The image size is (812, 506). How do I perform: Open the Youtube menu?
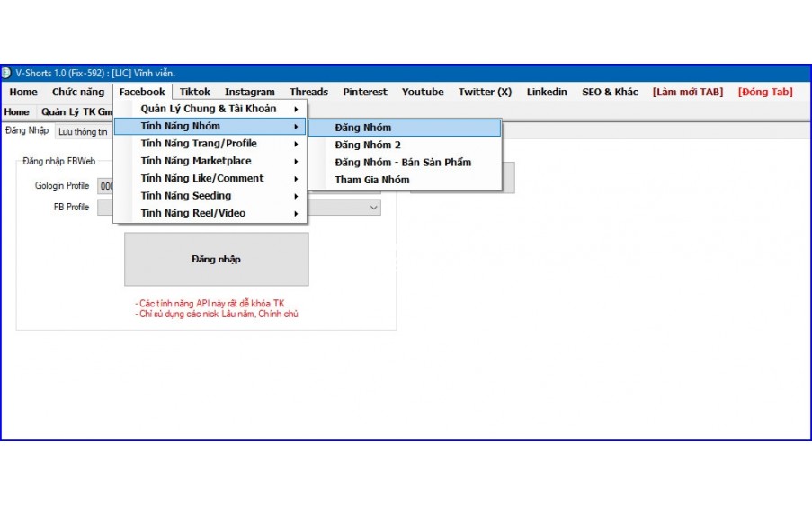(423, 92)
